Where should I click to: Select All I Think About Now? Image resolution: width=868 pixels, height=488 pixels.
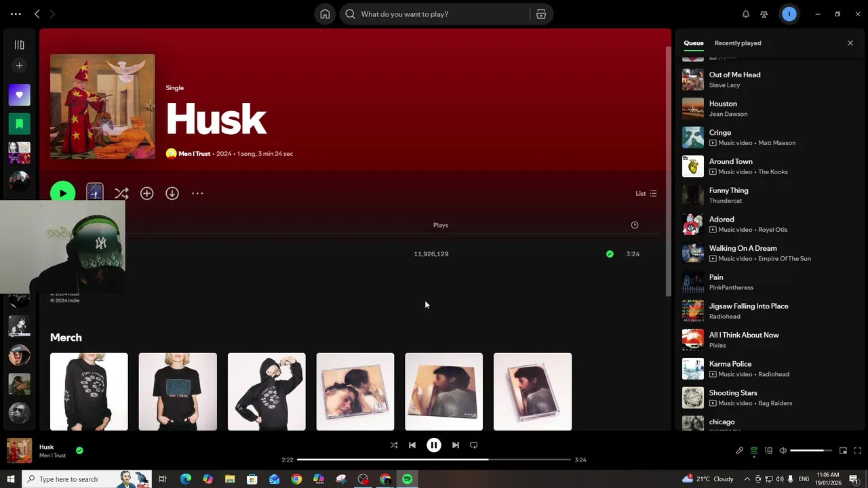(770, 340)
